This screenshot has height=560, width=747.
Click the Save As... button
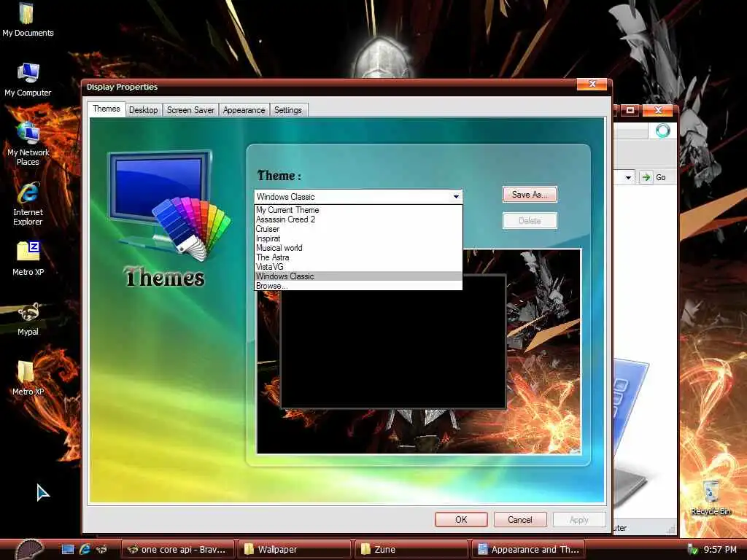tap(530, 194)
